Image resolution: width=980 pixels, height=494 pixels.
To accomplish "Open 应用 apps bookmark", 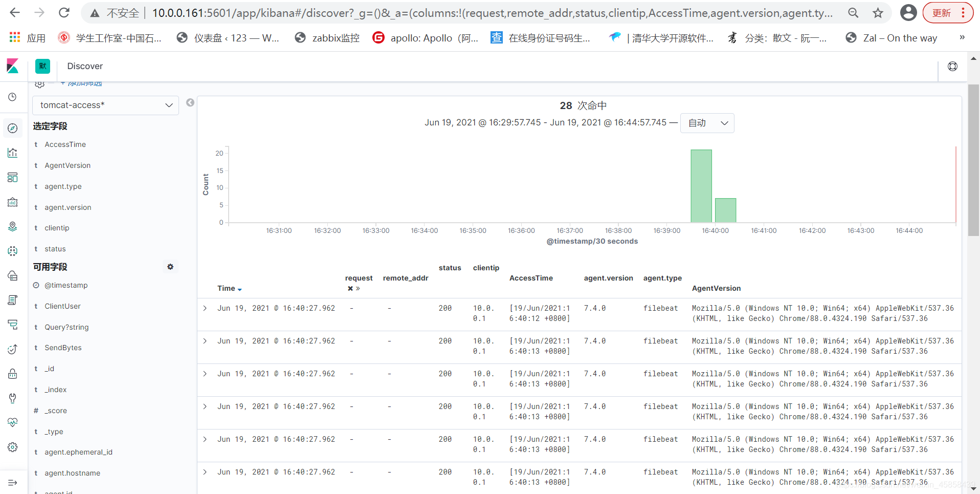I will click(x=28, y=37).
